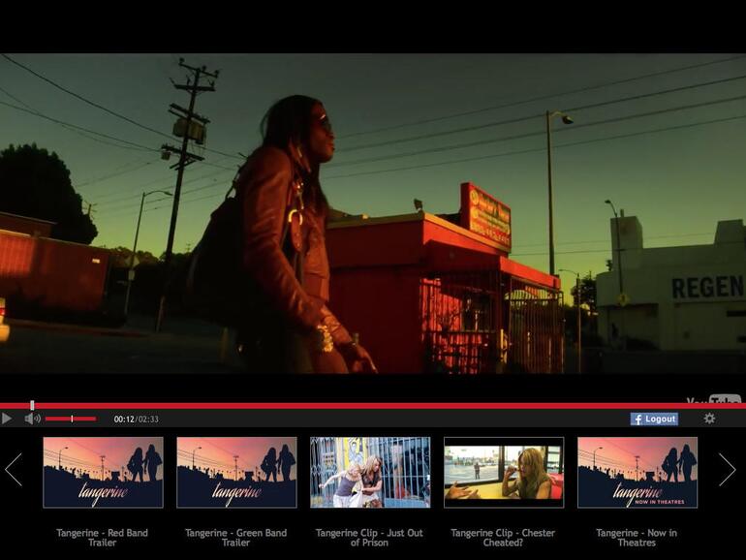Click the play button in the player

pyautogui.click(x=7, y=419)
